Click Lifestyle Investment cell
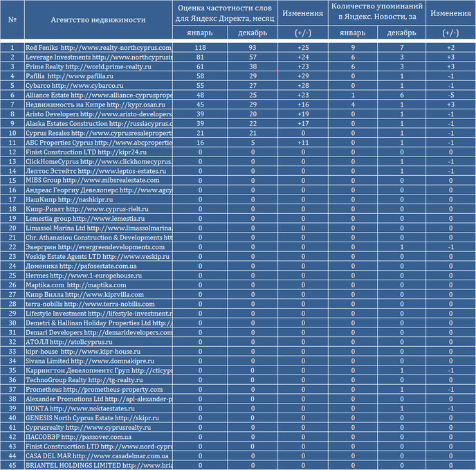The image size is (476, 470). coord(98,314)
